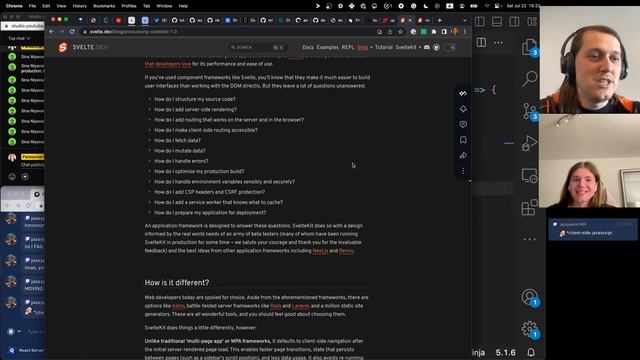Open the VS Code Extensions icon
The image size is (640, 360).
pyautogui.click(x=530, y=207)
